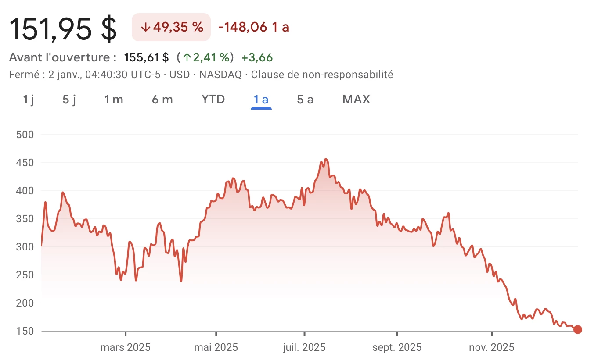Click the nov. 2025 axis label
The image size is (598, 364).
[x=492, y=347]
